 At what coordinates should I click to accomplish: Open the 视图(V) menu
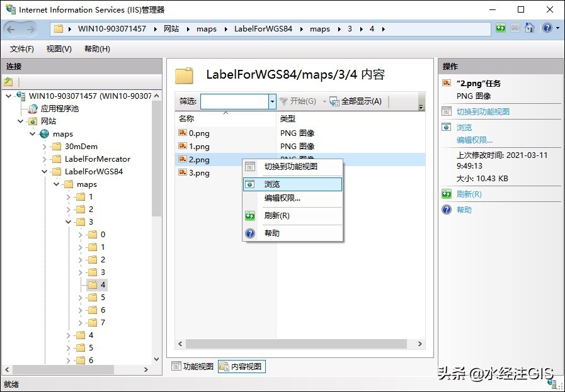(x=59, y=49)
